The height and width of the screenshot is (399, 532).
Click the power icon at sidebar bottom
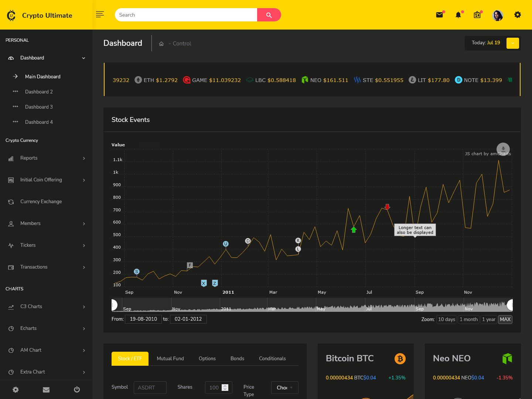[x=76, y=389]
